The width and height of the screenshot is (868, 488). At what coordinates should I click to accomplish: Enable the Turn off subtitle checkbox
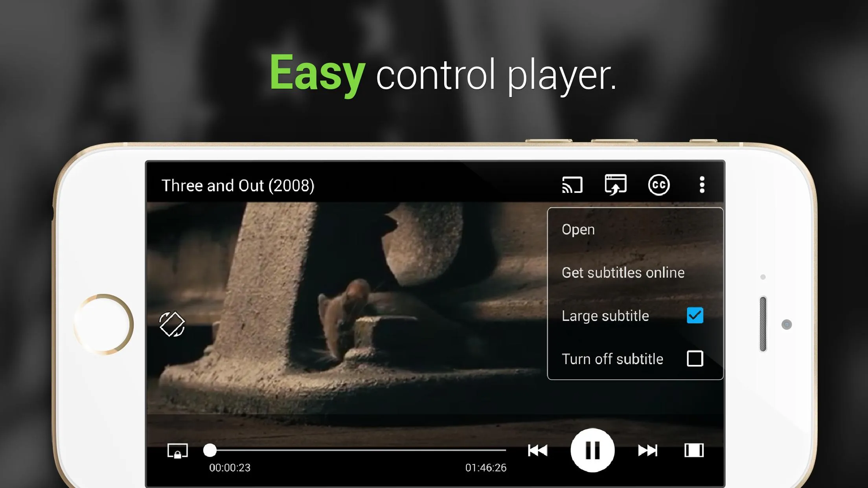(695, 358)
